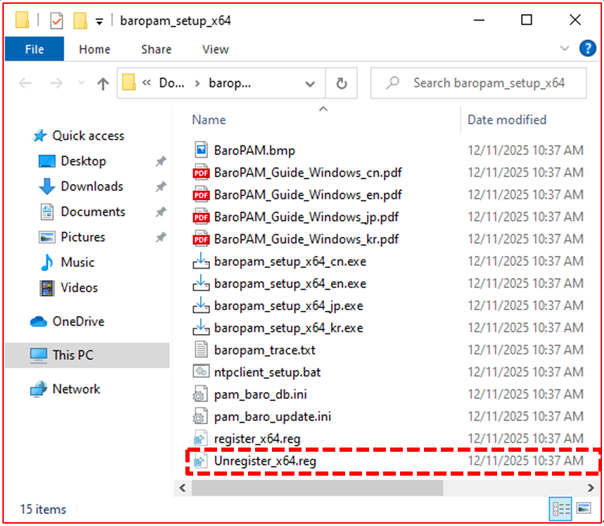Open Pictures in navigation pane

[83, 237]
